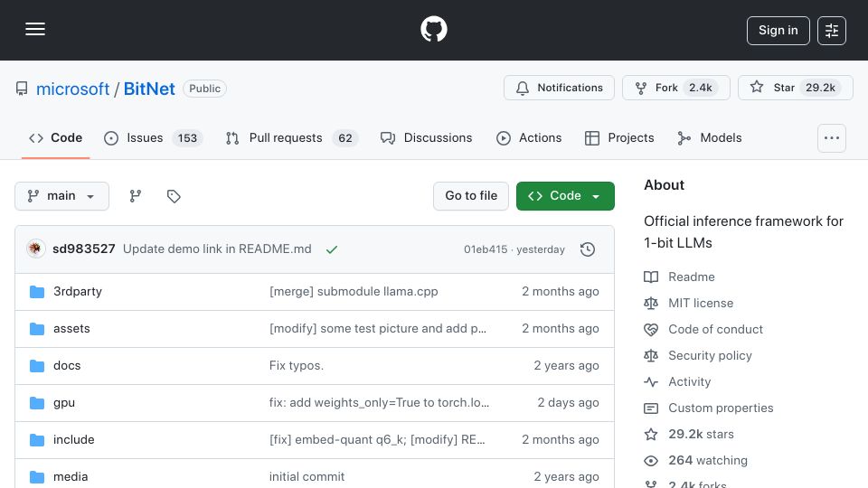This screenshot has width=868, height=488.
Task: Open '[fix] embed-quant q6_k' commit message
Action: 377,440
